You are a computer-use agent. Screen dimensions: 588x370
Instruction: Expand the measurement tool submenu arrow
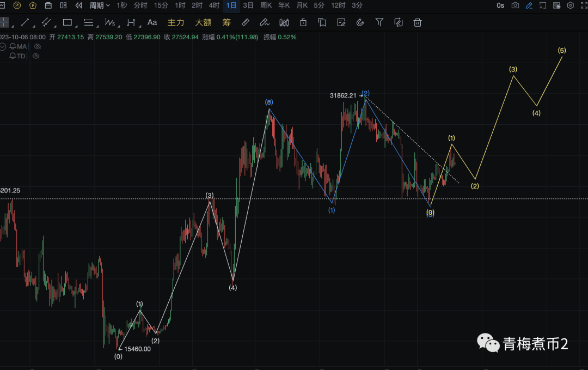point(140,26)
